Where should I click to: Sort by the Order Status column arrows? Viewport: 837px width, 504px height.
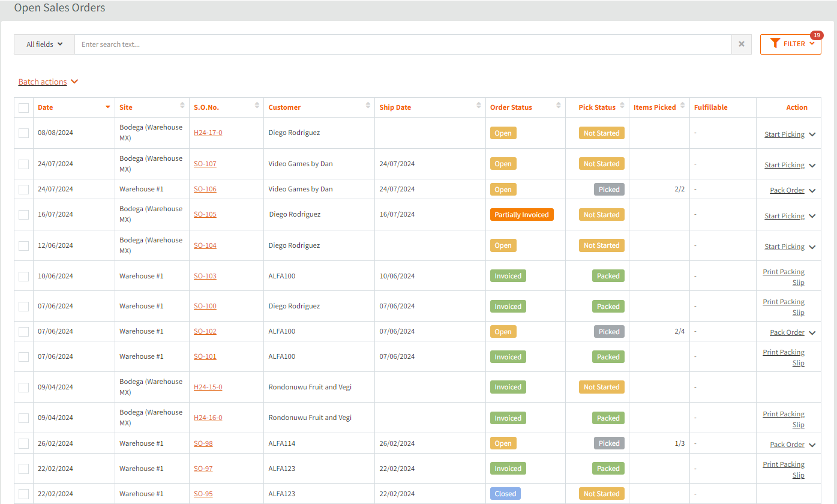point(559,106)
